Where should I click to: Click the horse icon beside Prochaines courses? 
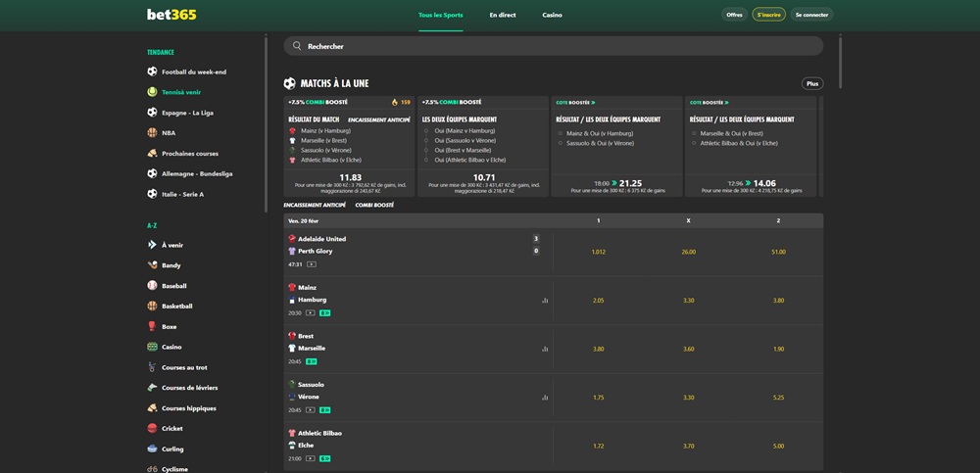tap(152, 153)
